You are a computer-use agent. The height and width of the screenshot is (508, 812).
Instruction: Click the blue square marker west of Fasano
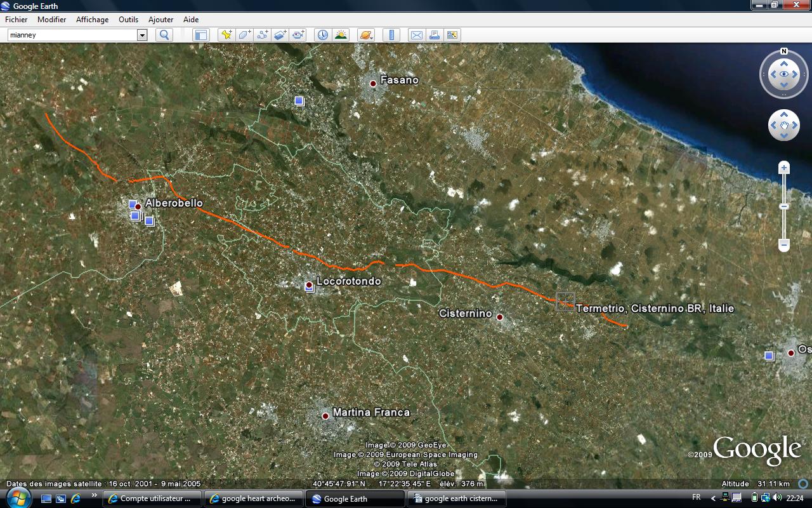click(x=299, y=100)
